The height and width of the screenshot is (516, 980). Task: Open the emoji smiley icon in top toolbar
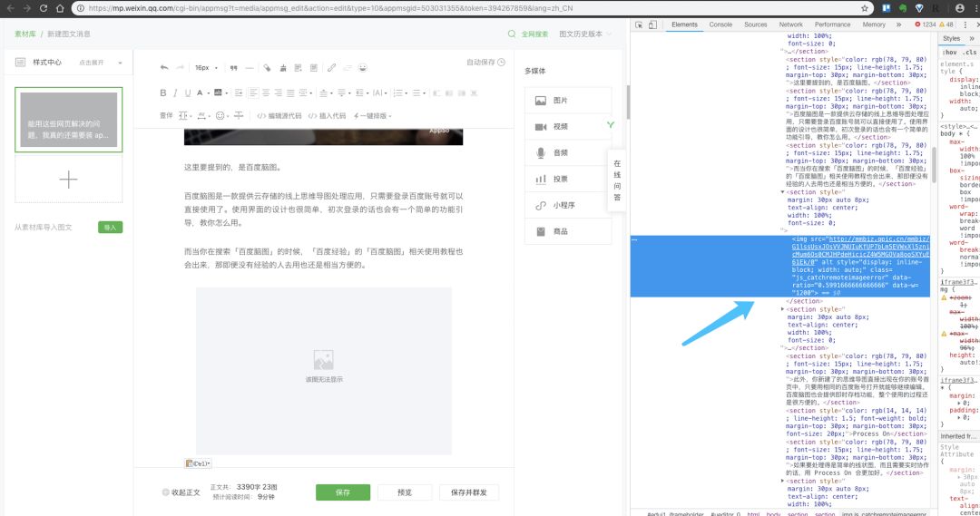pyautogui.click(x=362, y=67)
